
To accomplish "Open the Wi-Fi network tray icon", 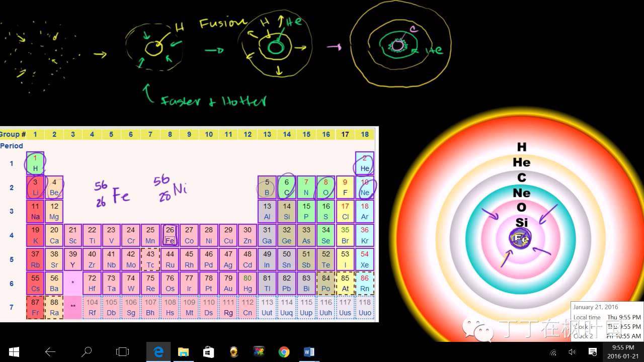I will click(x=553, y=352).
